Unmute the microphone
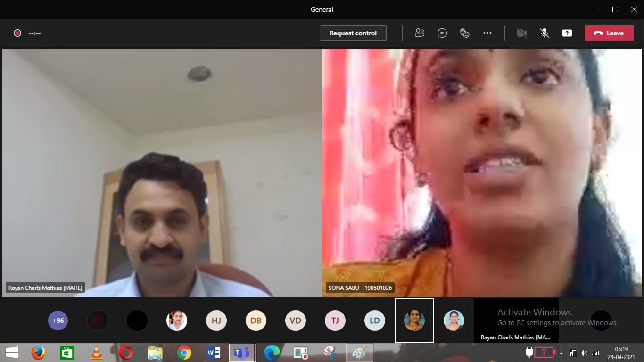Viewport: 644px width, 362px height. pos(544,33)
